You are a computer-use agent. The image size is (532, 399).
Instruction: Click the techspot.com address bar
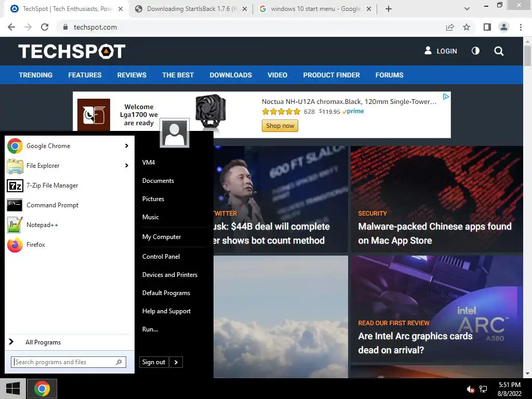251,27
